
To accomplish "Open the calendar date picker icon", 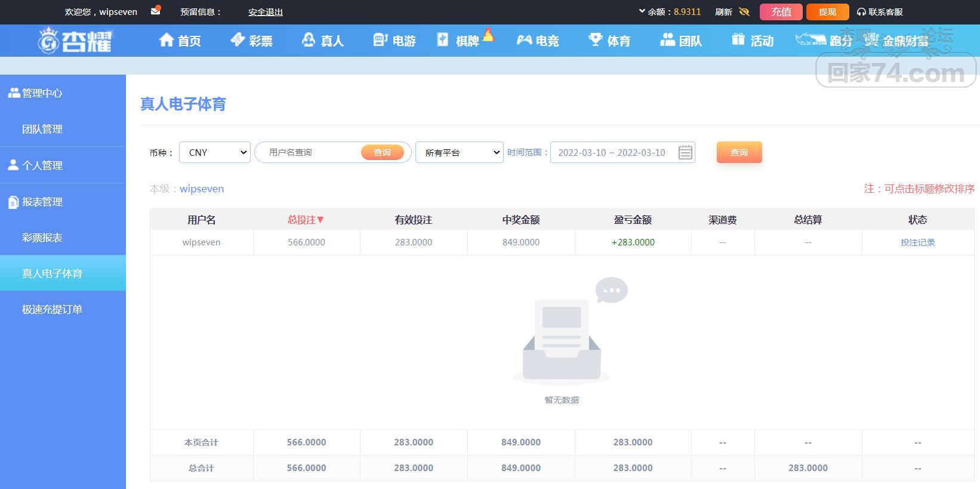I will click(x=685, y=152).
